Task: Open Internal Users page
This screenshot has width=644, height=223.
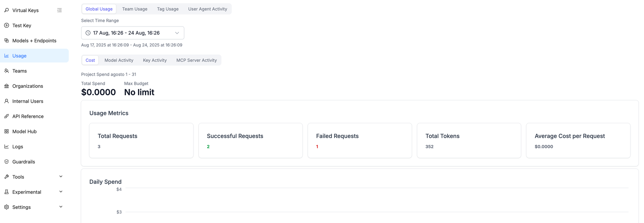Action: click(28, 101)
